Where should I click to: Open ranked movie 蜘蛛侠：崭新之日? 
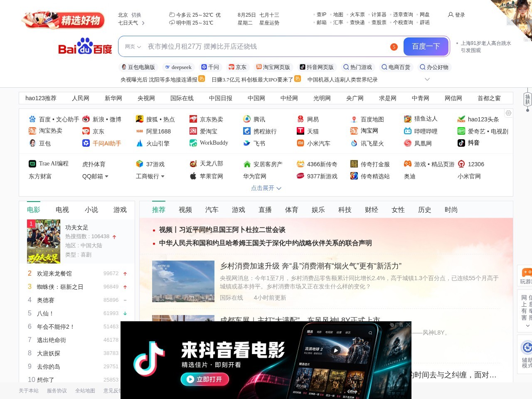click(x=60, y=287)
